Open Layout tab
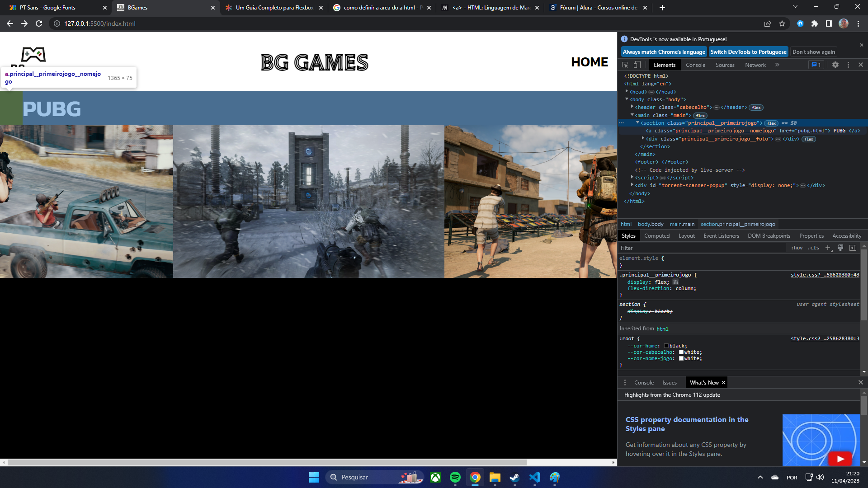This screenshot has height=488, width=868. coord(687,236)
